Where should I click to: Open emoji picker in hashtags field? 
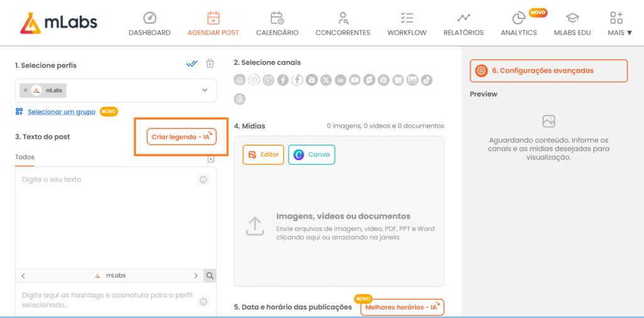coord(203,302)
